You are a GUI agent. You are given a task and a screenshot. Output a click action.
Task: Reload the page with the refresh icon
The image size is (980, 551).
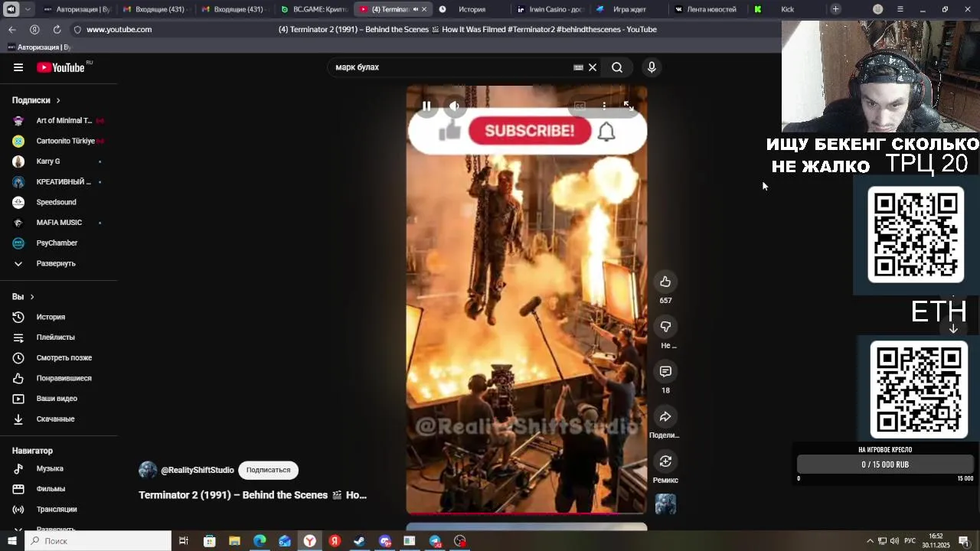point(57,29)
